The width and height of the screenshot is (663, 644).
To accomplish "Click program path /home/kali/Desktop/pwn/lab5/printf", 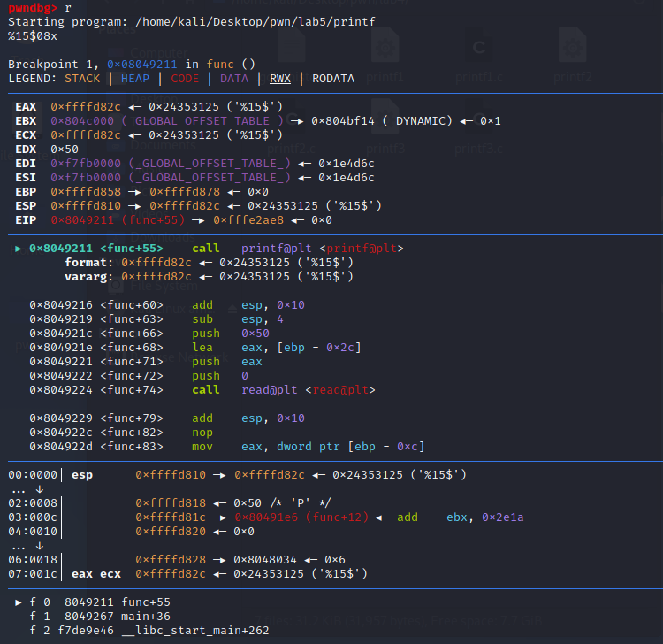I will click(255, 21).
